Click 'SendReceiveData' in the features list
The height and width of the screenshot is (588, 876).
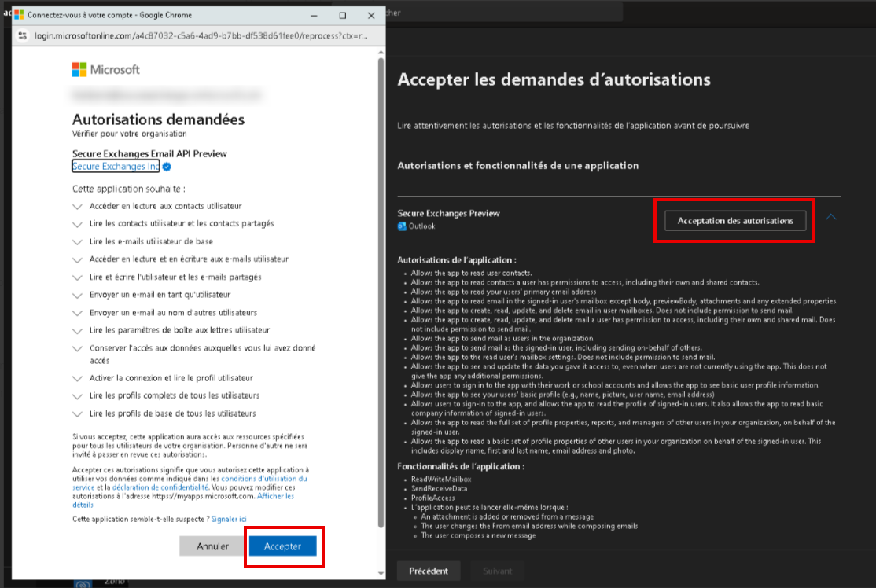click(439, 489)
